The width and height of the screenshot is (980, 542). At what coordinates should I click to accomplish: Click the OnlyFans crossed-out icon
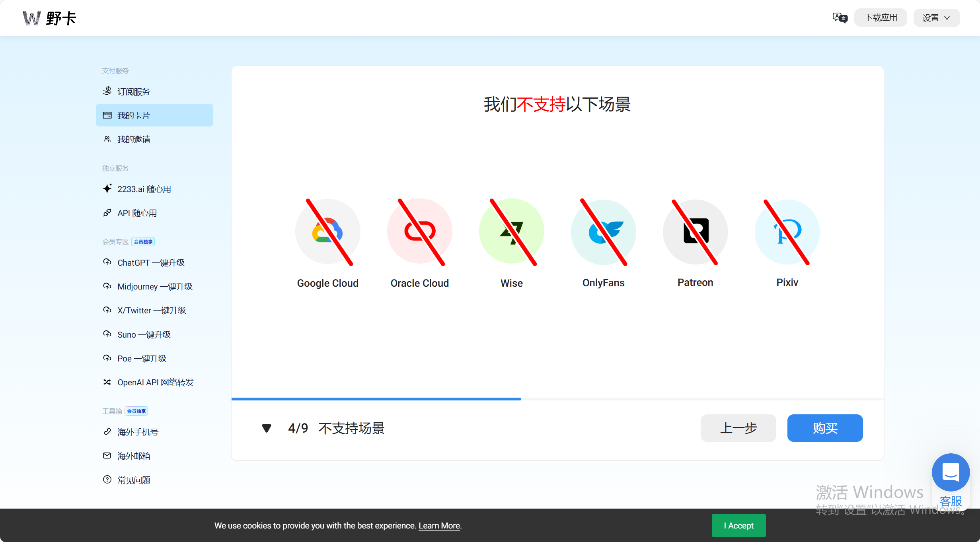603,232
